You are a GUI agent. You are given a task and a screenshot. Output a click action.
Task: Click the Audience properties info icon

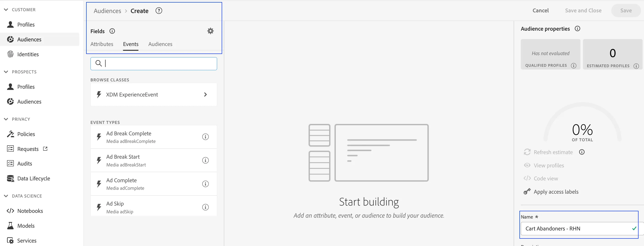pos(577,29)
